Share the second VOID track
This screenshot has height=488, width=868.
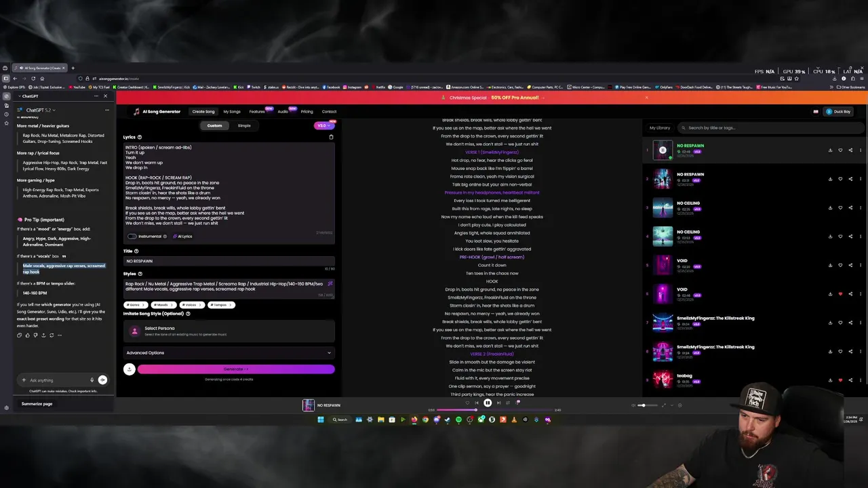tap(850, 294)
